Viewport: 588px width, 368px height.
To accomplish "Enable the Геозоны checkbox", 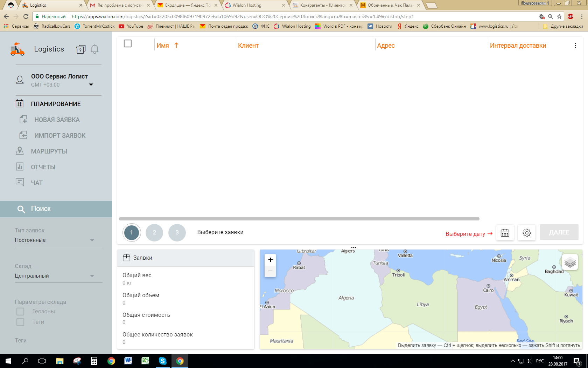I will coord(21,311).
